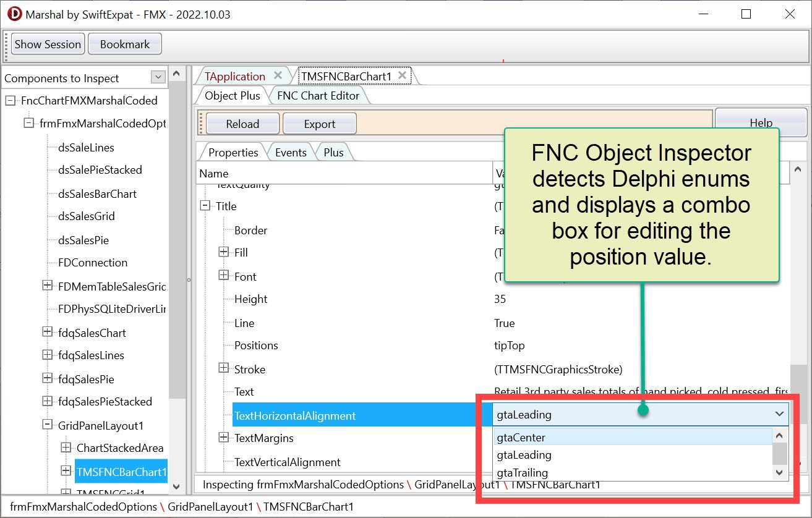The height and width of the screenshot is (518, 812).
Task: Select dsSalesGrid in component tree
Action: 86,216
